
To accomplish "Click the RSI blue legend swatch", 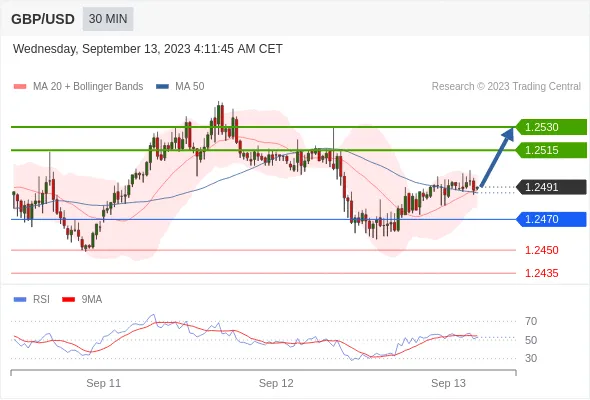I will coord(20,300).
